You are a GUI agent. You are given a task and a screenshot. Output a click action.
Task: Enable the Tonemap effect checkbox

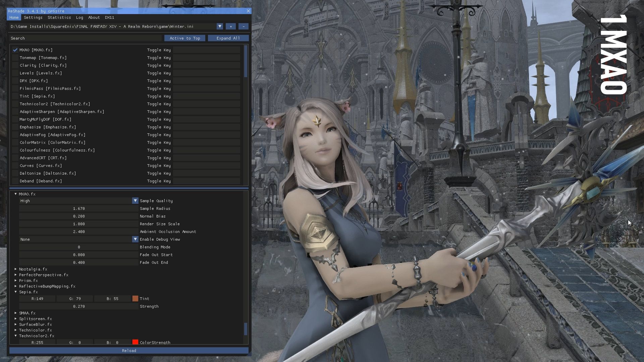click(x=15, y=58)
